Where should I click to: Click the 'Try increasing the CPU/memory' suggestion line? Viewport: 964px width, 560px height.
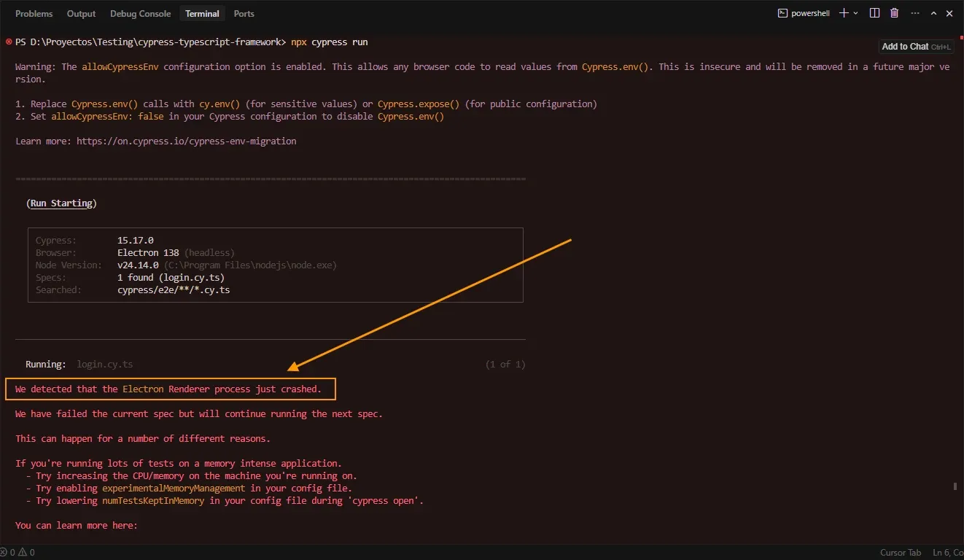pos(191,476)
